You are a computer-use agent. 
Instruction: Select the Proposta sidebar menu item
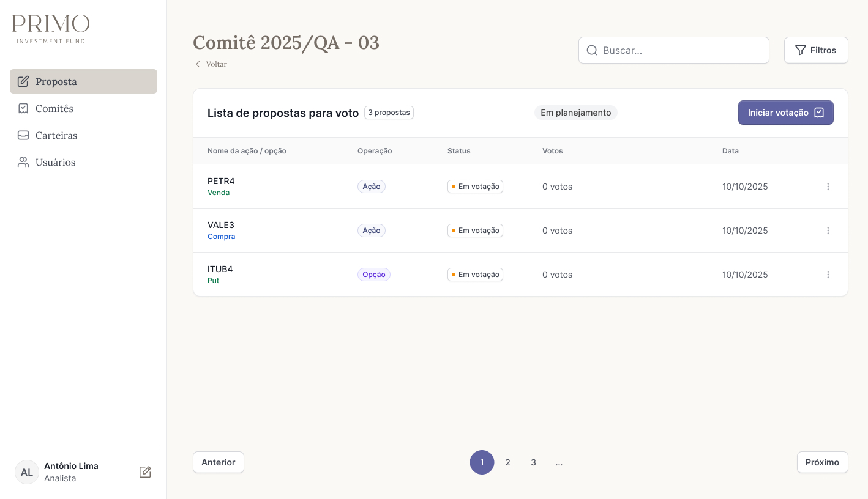pos(83,81)
